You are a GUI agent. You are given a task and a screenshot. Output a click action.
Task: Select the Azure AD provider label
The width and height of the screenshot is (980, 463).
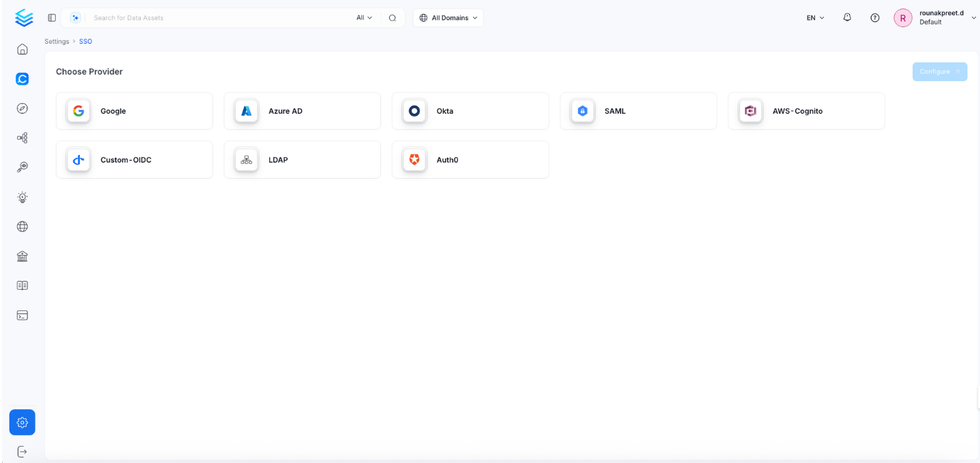(x=286, y=111)
